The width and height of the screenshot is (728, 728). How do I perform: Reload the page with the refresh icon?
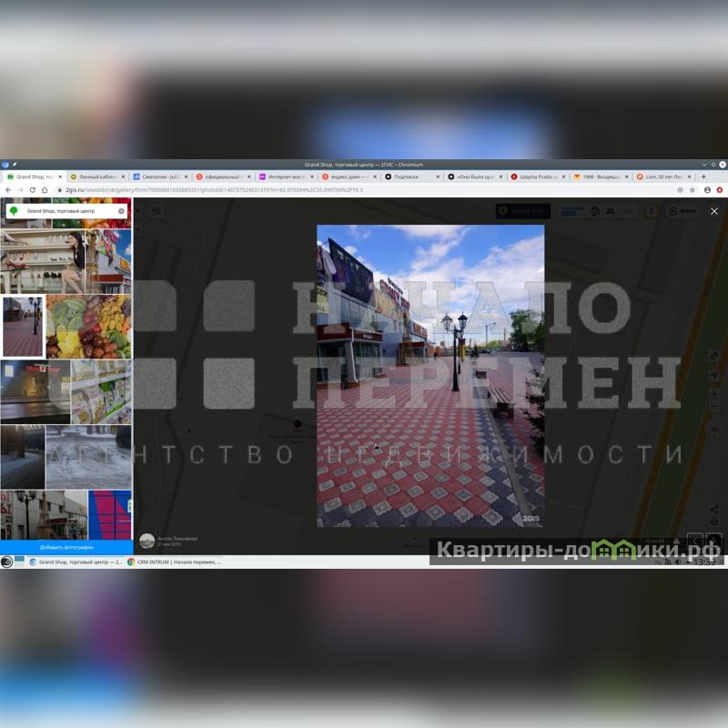pyautogui.click(x=33, y=189)
